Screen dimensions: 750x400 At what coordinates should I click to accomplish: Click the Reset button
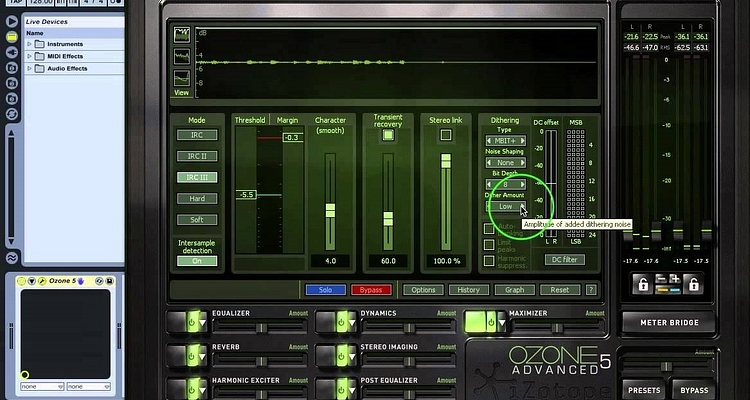560,290
